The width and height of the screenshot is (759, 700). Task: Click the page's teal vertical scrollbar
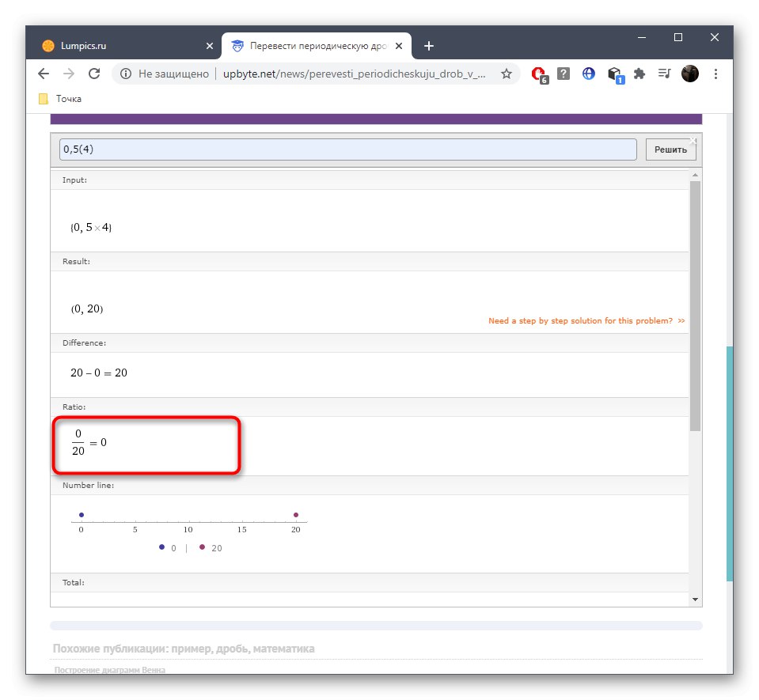730,464
